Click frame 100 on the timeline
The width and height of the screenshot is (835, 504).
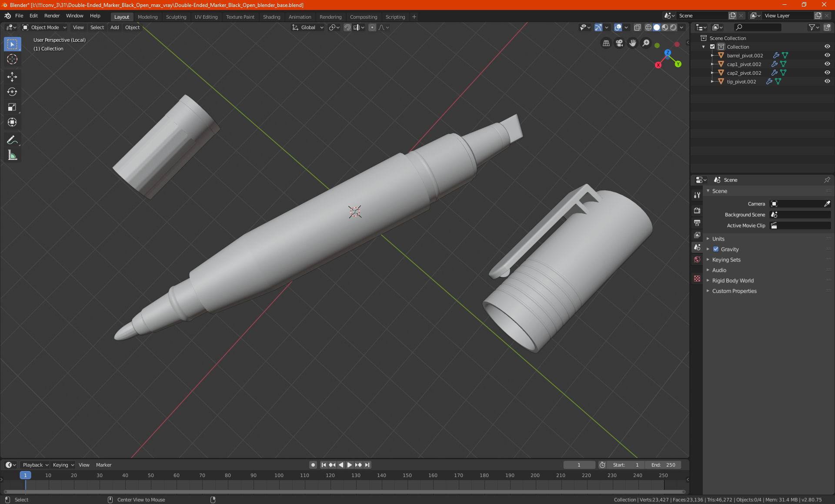click(279, 475)
